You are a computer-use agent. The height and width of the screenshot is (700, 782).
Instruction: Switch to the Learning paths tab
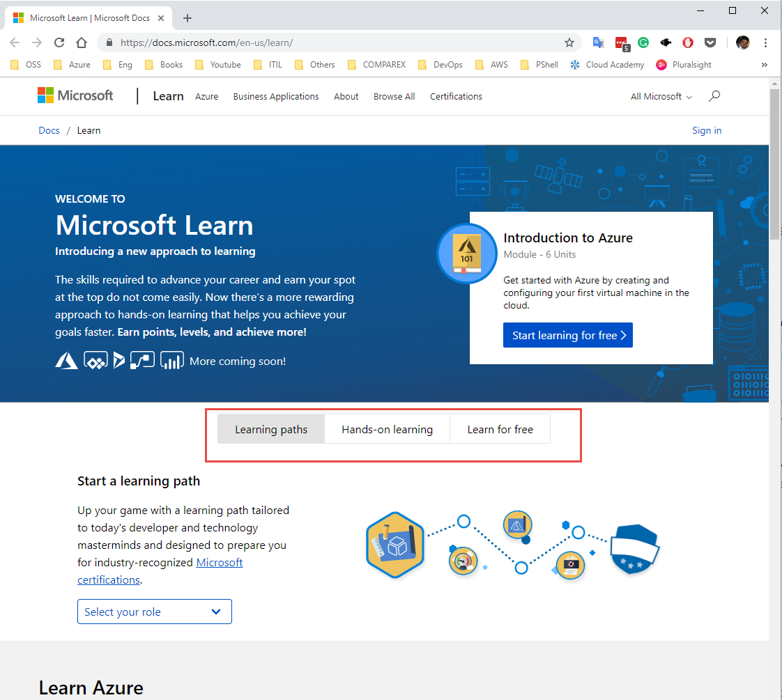271,429
